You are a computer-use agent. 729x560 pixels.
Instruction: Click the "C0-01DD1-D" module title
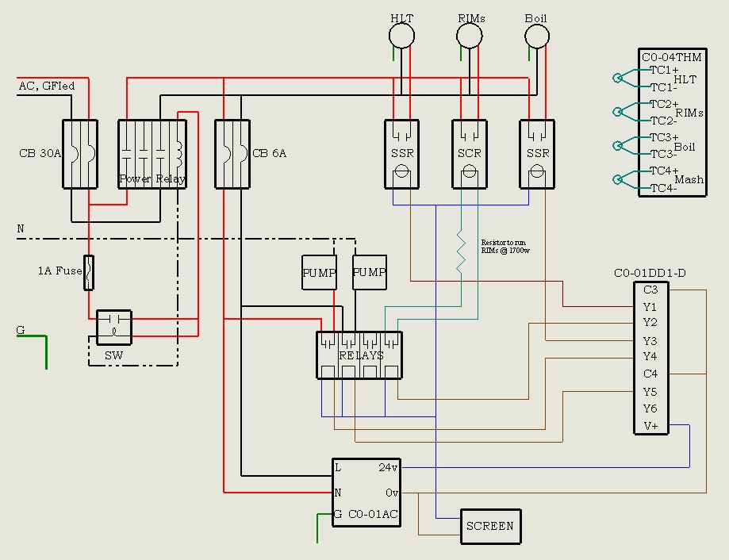[650, 274]
